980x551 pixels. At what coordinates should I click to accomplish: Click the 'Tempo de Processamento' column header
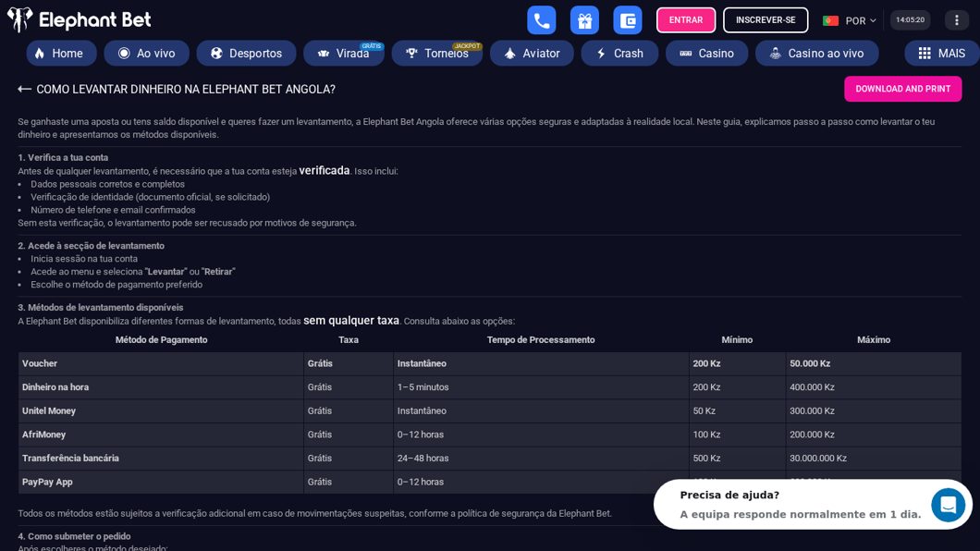pos(541,340)
